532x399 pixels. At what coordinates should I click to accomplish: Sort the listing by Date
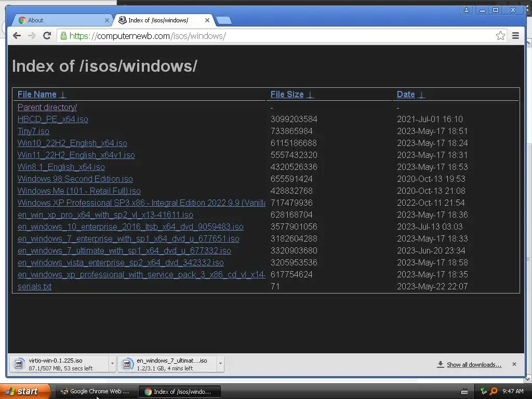406,95
